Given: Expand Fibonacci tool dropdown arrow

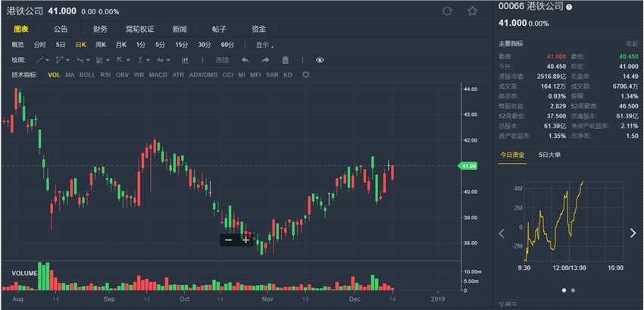Looking at the screenshot, I should click(x=108, y=60).
